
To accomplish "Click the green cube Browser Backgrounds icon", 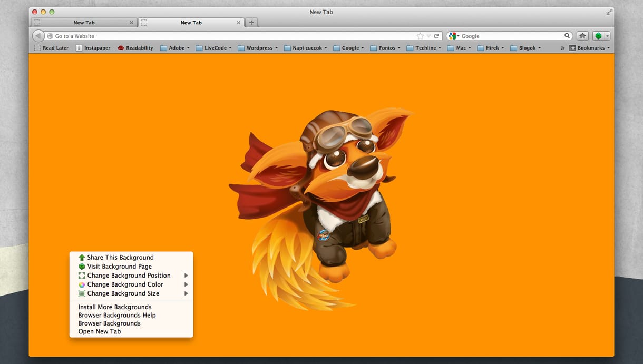I will click(598, 36).
